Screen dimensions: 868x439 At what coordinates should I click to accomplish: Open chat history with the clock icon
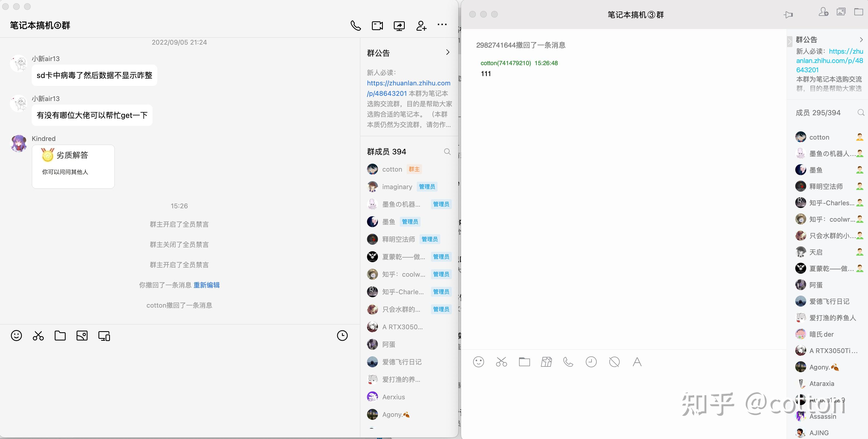(342, 336)
